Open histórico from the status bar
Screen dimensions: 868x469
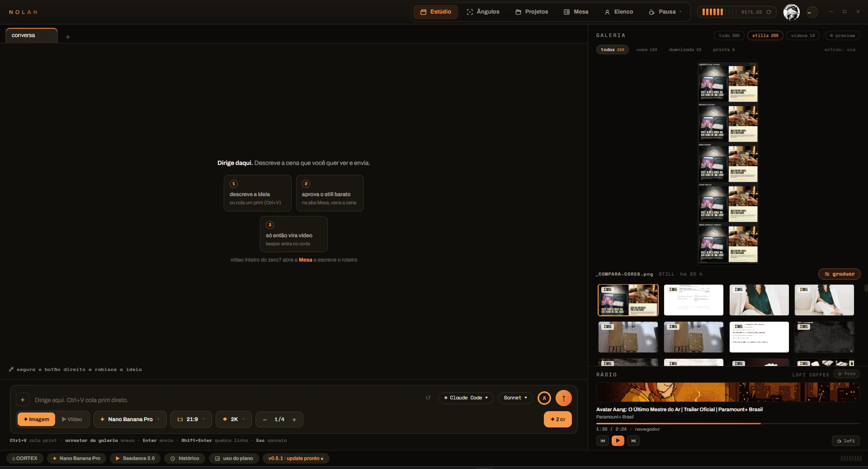[184, 458]
